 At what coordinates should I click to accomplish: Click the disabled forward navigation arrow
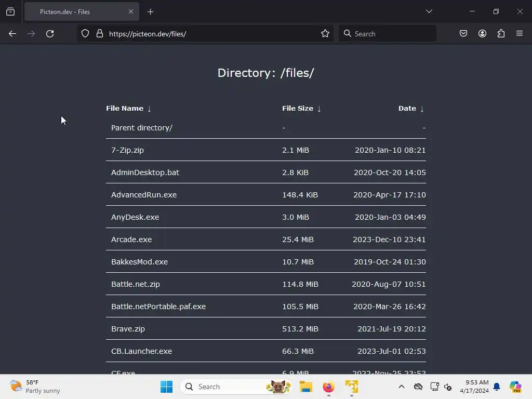(31, 34)
